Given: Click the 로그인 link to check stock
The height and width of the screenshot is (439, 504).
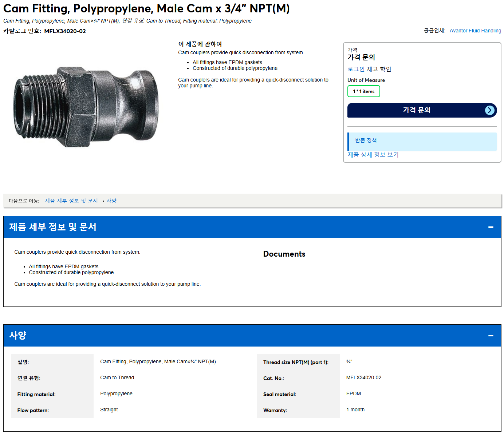Looking at the screenshot, I should [356, 69].
